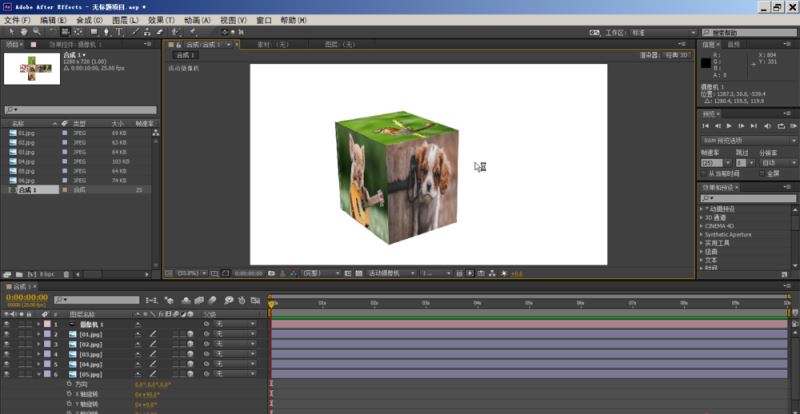Screen dimensions: 800x414
Task: Select the Pen tool
Action: [106, 32]
